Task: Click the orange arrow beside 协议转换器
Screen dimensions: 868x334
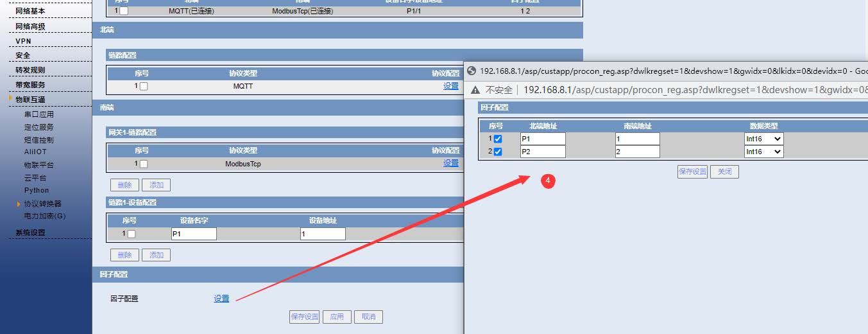Action: point(19,204)
